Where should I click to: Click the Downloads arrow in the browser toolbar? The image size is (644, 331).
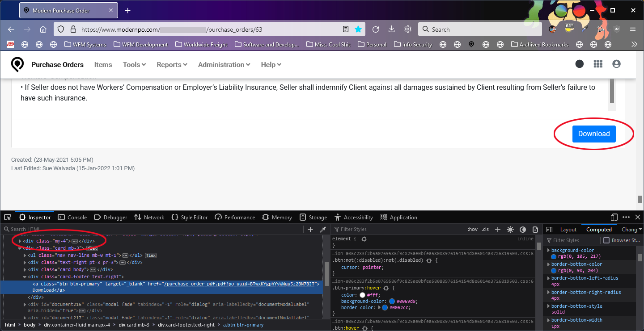pos(391,29)
